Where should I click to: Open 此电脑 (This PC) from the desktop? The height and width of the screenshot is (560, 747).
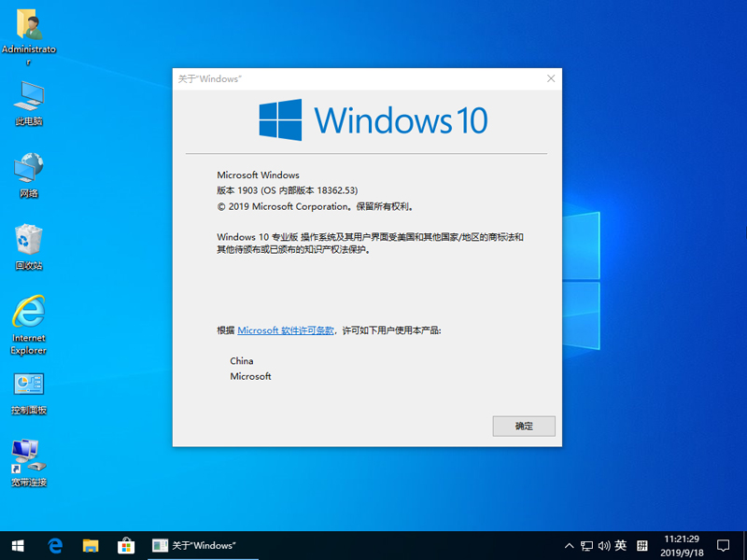(x=29, y=98)
